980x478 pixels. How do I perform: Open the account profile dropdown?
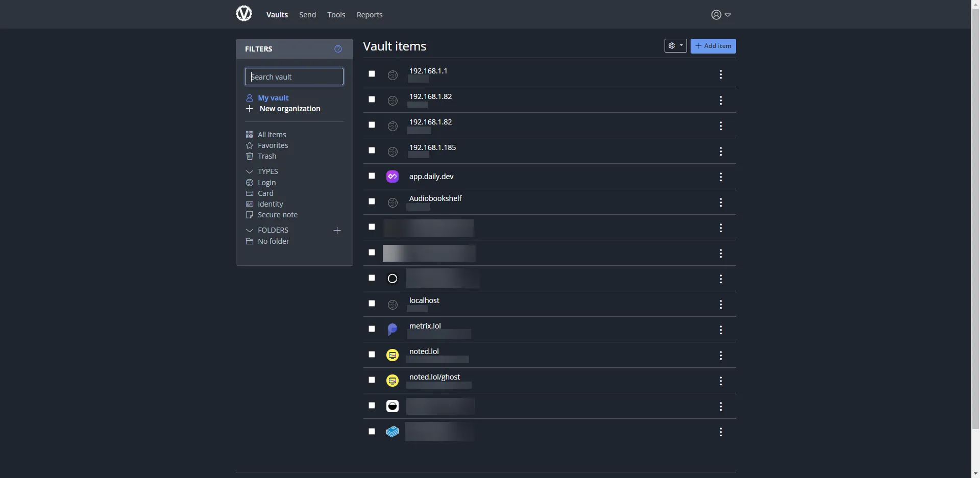pyautogui.click(x=721, y=15)
